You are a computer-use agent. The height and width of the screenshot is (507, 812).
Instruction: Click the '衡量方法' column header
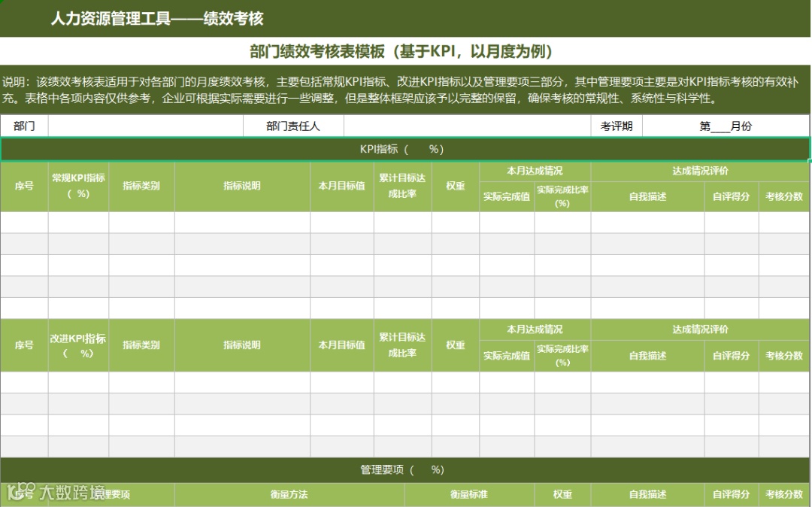289,494
